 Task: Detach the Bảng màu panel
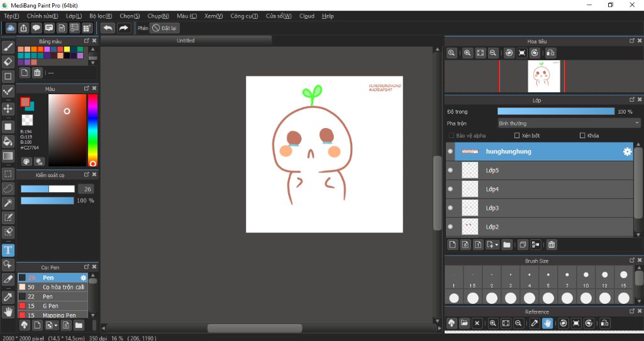[87, 41]
